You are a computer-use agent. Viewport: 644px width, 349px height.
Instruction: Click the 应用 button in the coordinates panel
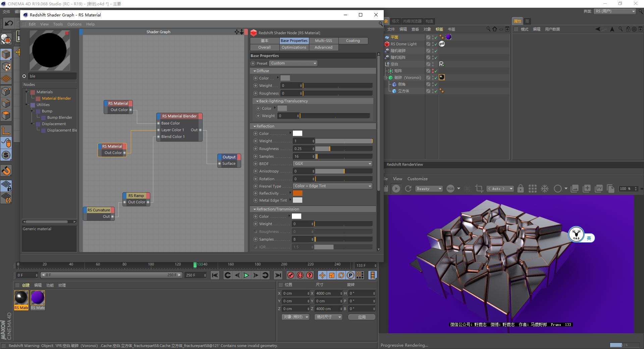pyautogui.click(x=362, y=317)
